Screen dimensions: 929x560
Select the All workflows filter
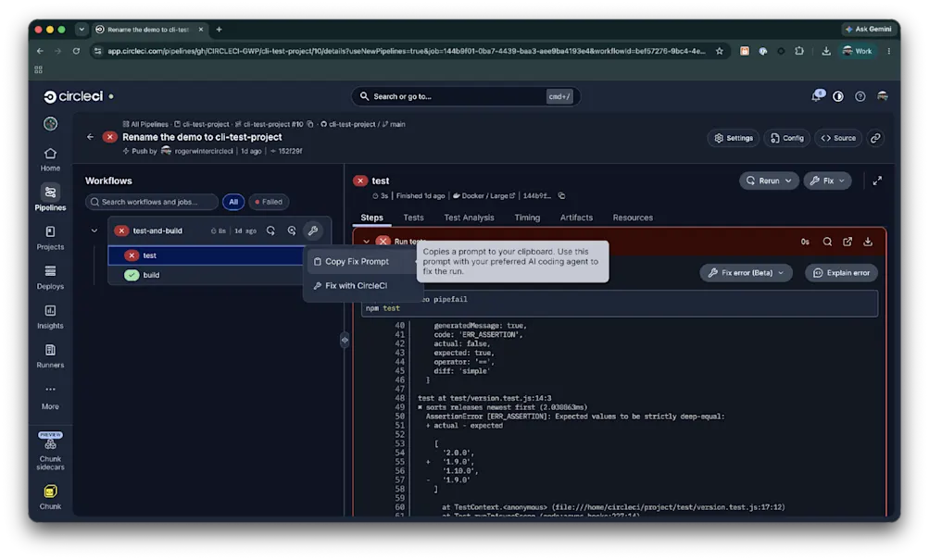[x=233, y=202]
